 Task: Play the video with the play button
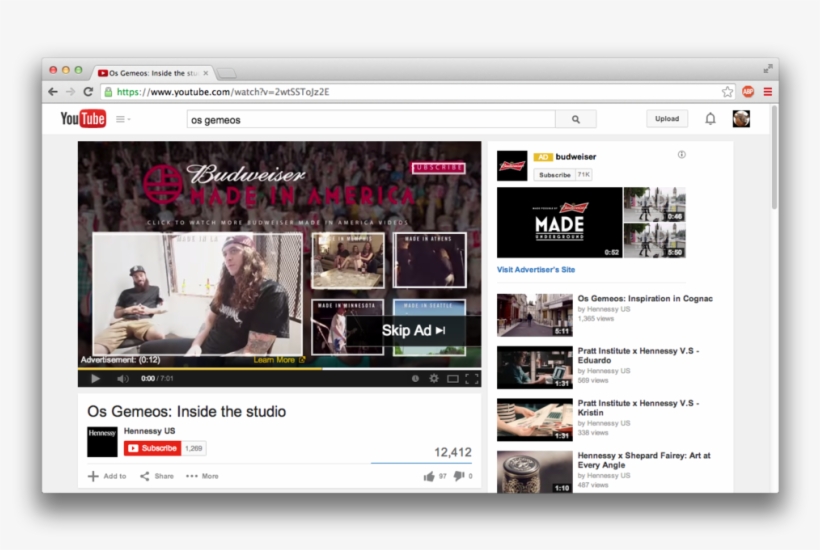96,379
